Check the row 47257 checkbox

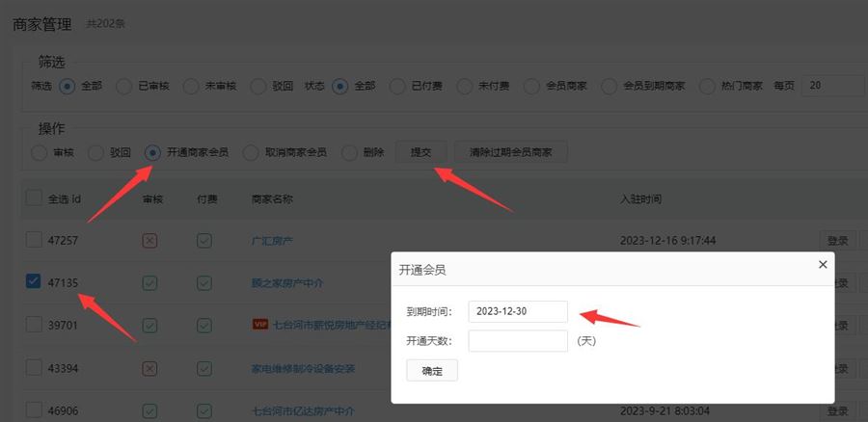tap(34, 240)
